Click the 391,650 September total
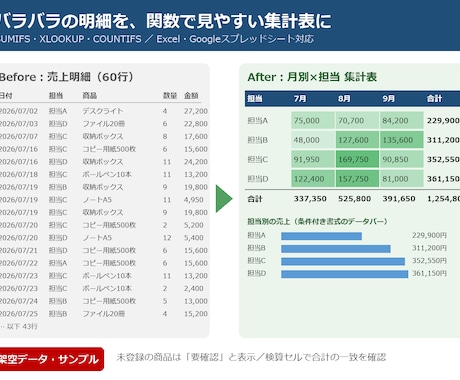The image size is (460, 380). pos(399,199)
